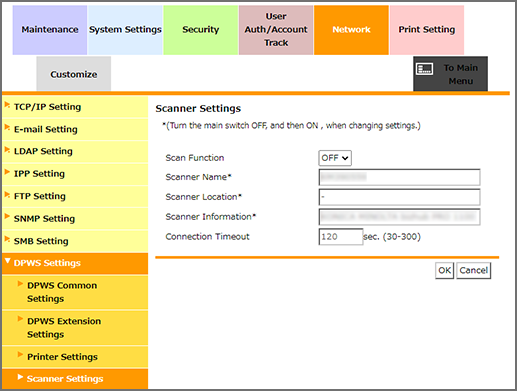The height and width of the screenshot is (391, 517).
Task: Click the Scan Function label
Action: pyautogui.click(x=195, y=158)
